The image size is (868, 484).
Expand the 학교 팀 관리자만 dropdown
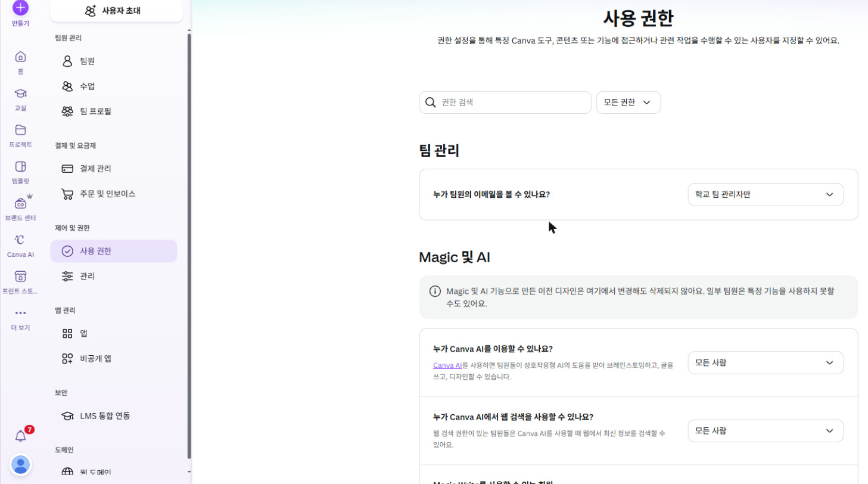click(x=766, y=194)
